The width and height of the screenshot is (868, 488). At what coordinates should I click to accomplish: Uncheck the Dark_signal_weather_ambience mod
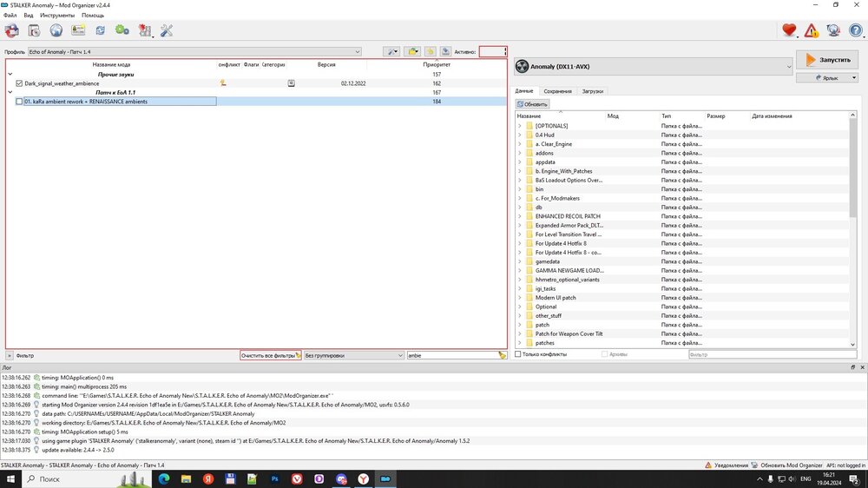pos(19,83)
